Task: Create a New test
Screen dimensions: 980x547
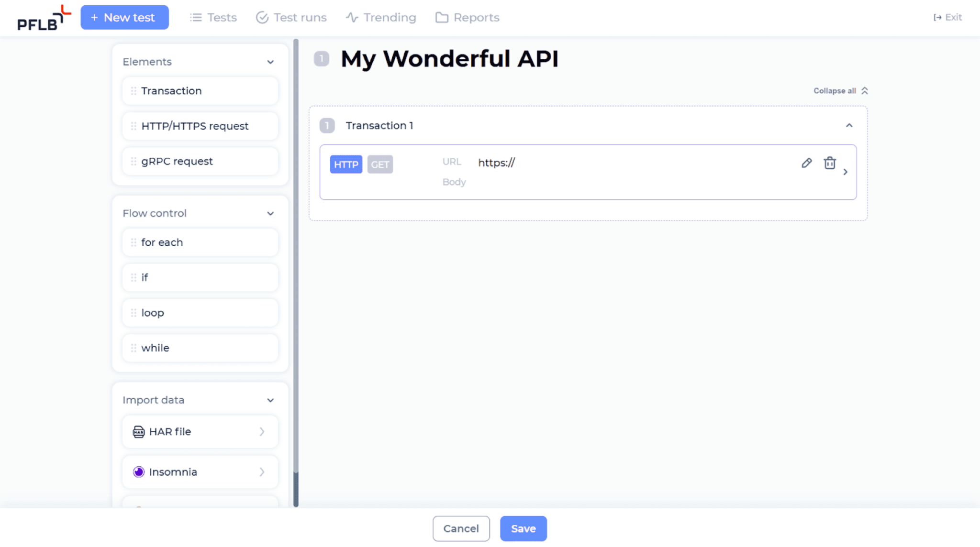Action: click(124, 18)
